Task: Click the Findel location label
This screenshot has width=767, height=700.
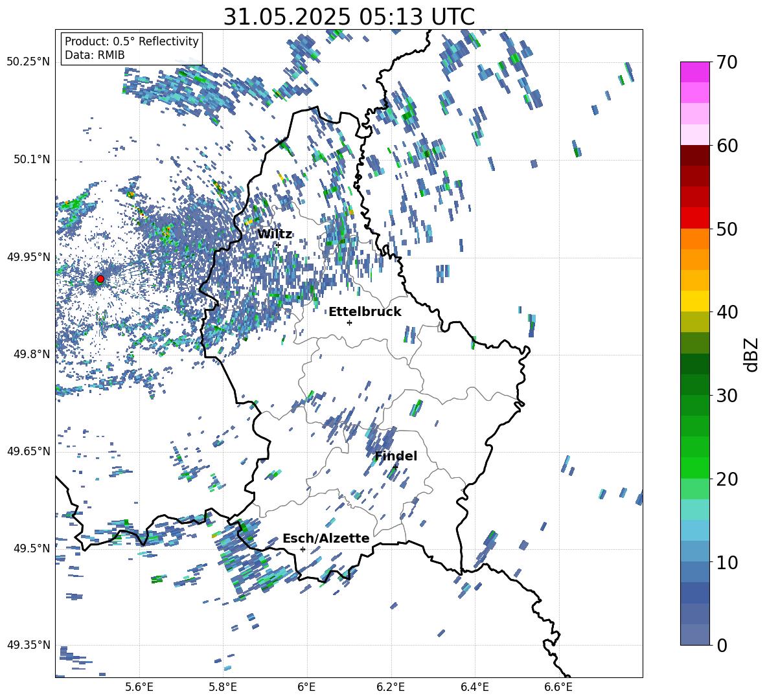Action: click(x=396, y=456)
